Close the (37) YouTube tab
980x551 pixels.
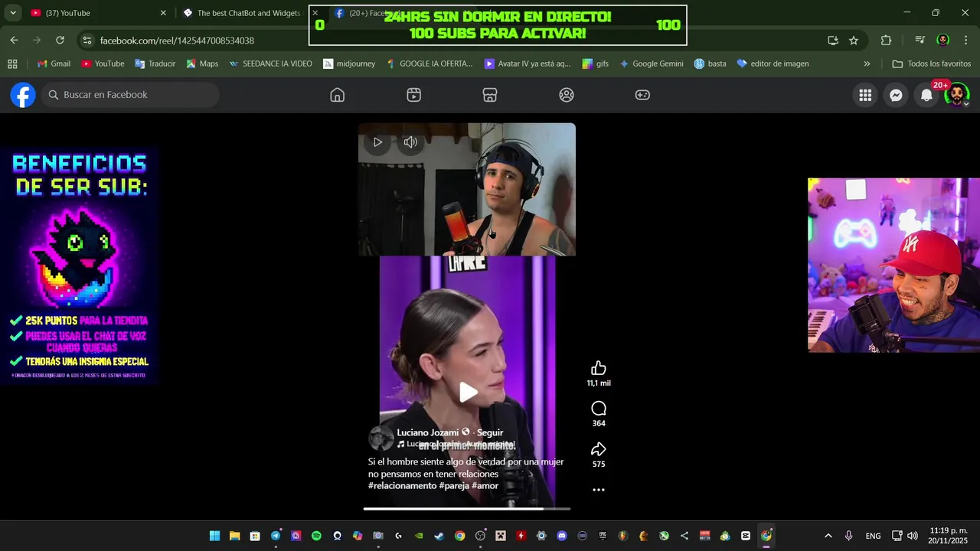coord(163,13)
